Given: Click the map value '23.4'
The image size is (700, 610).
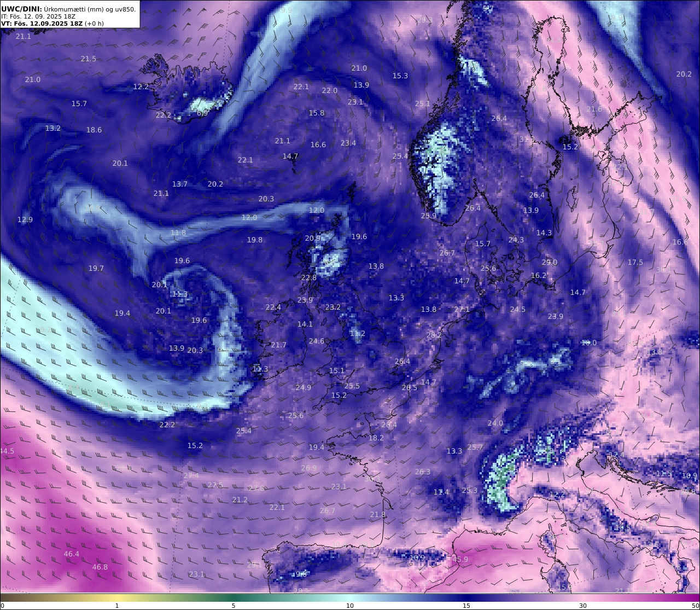Looking at the screenshot, I should (x=348, y=143).
